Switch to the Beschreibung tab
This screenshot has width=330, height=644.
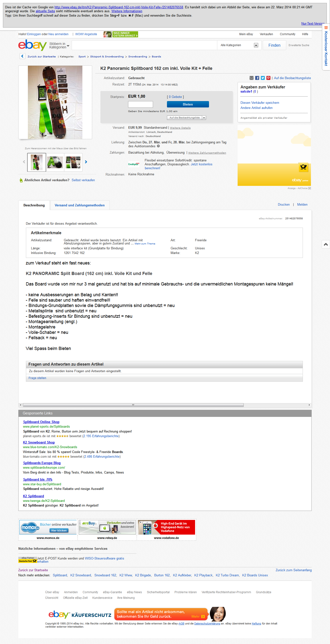pos(34,205)
